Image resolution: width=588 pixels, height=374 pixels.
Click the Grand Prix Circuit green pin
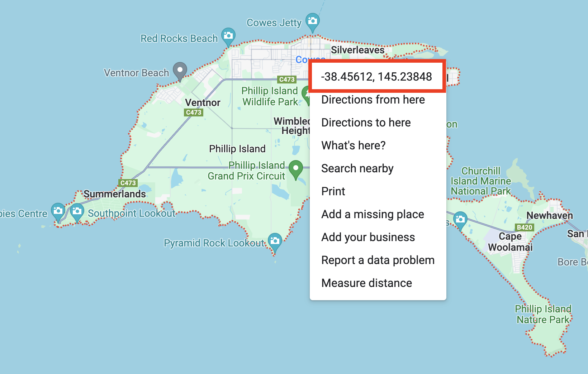295,169
